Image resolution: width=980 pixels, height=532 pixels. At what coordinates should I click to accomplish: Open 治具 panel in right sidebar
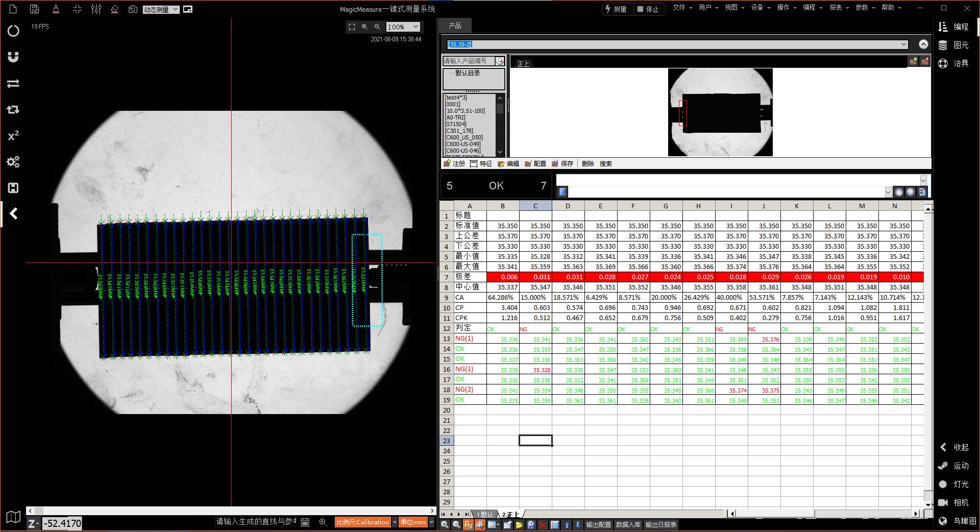(x=953, y=63)
